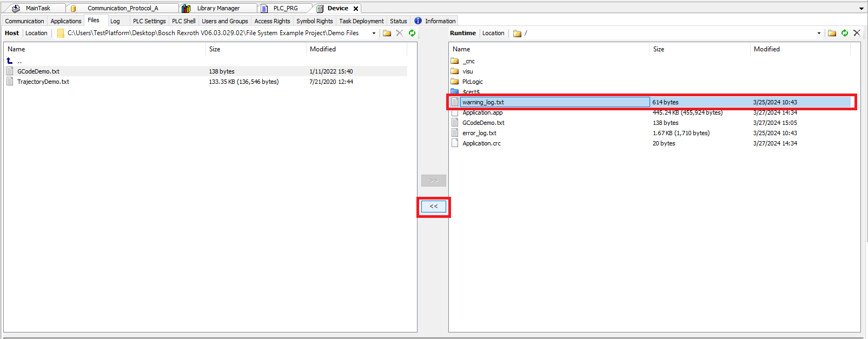Viewport: 868px width, 339px height.
Task: Create new folder in Host pane
Action: pos(387,33)
